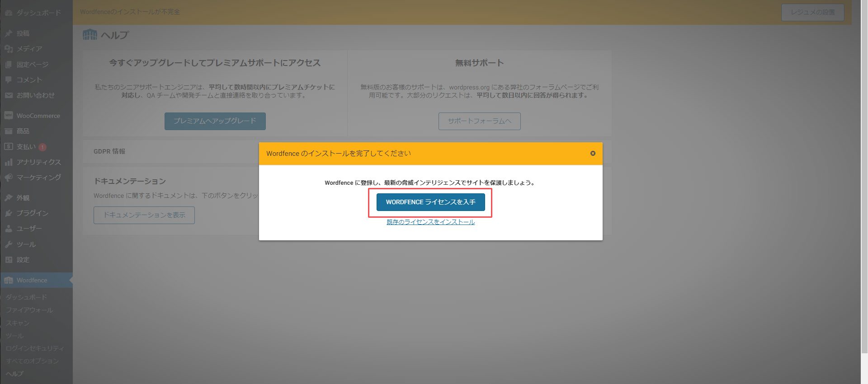The width and height of the screenshot is (868, 384).
Task: Open サポートフォーラムへ button
Action: [x=479, y=121]
